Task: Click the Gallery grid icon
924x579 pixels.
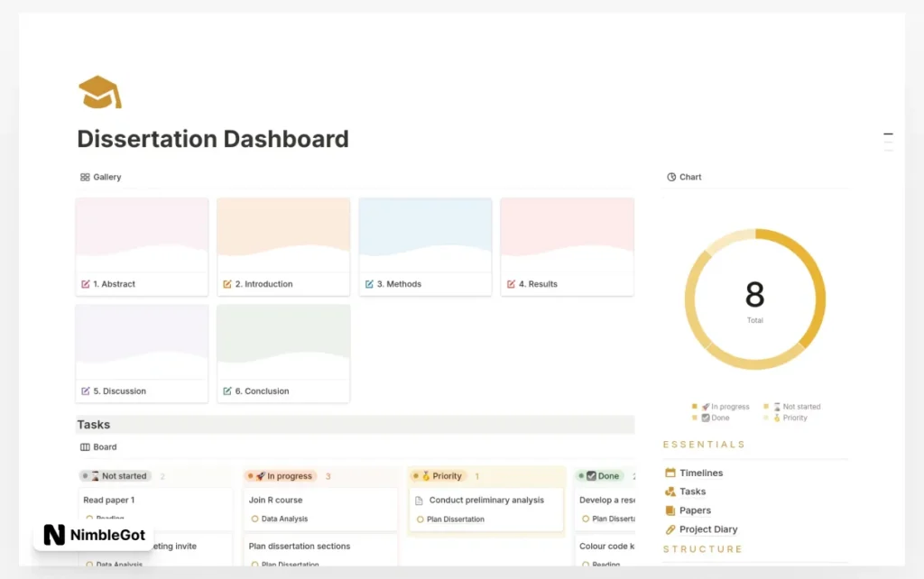Action: 85,177
